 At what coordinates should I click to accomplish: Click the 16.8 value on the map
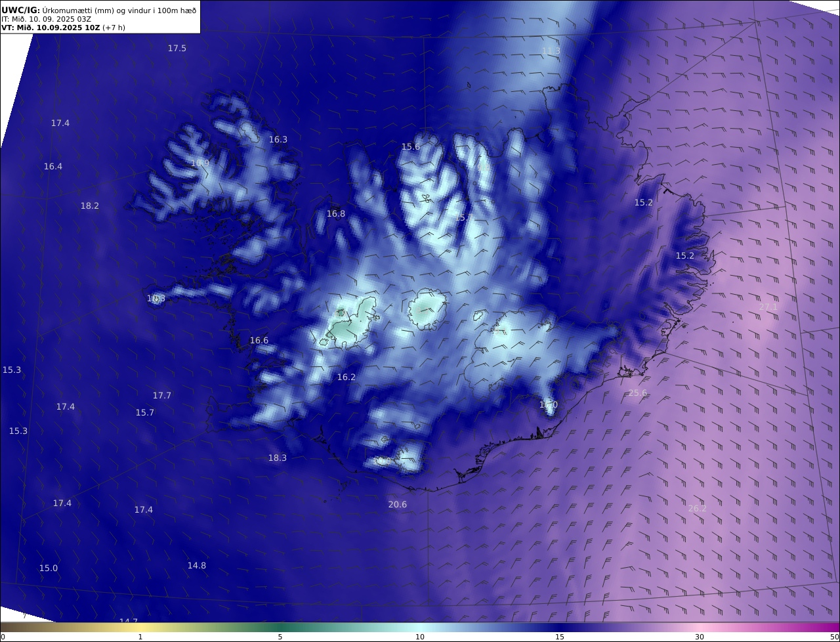[336, 214]
